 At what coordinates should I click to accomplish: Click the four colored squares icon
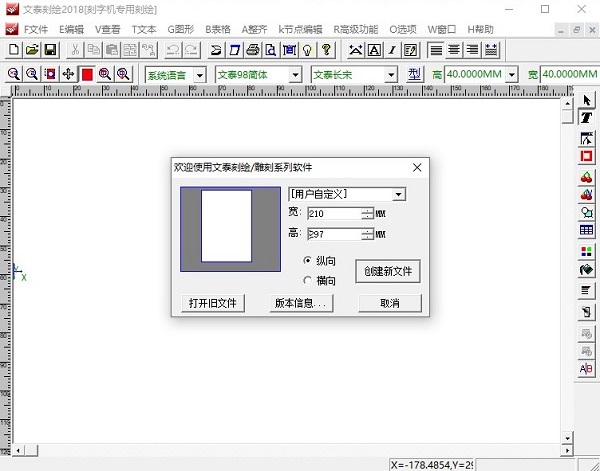pyautogui.click(x=586, y=251)
